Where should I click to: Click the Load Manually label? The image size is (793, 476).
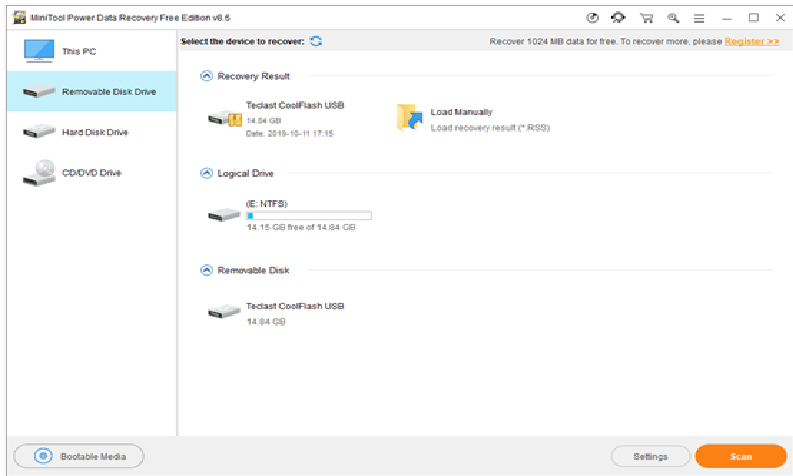[x=461, y=112]
